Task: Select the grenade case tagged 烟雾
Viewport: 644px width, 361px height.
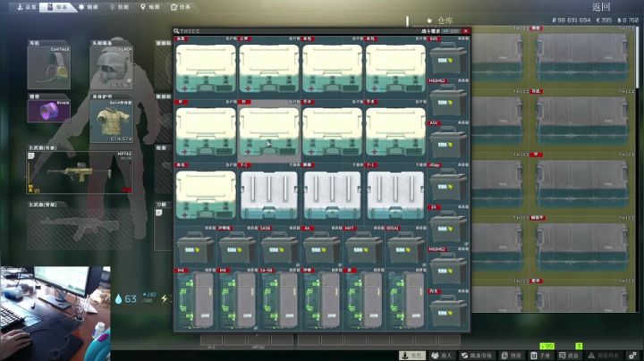Action: 332,194
